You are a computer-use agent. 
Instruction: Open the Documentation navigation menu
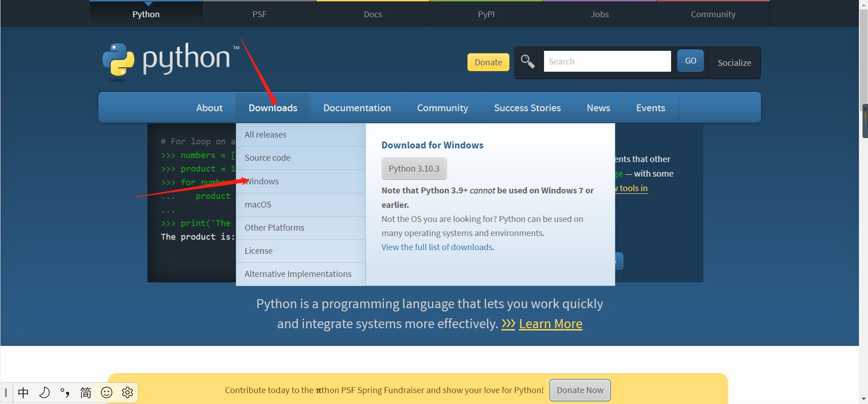click(357, 108)
